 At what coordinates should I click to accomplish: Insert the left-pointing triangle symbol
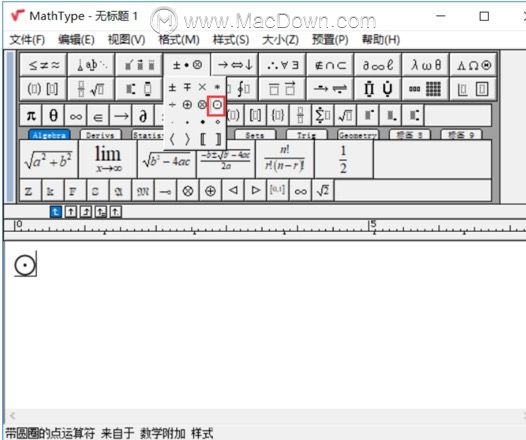[233, 191]
